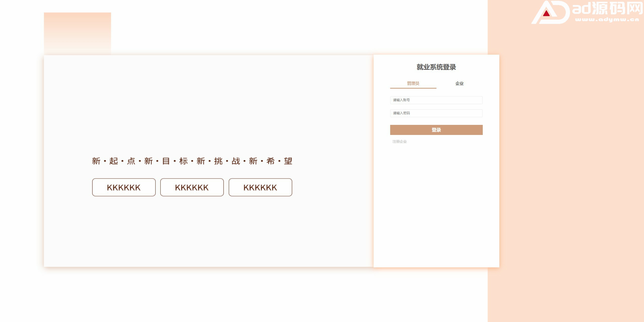Click the 望 character ending the slogan
Image resolution: width=644 pixels, height=322 pixels.
(x=288, y=161)
